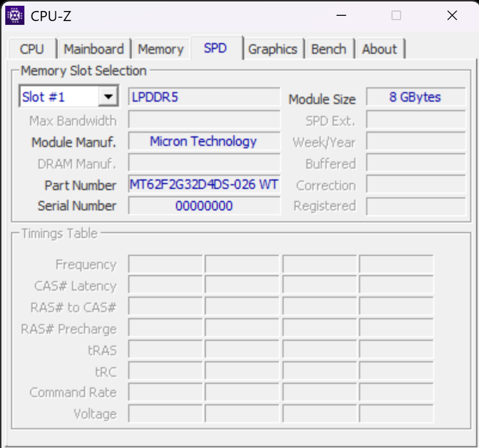Click the empty Correction field
The image size is (479, 448).
point(415,184)
